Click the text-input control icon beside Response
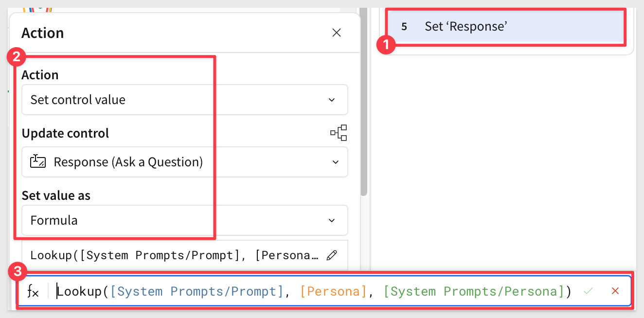644x318 pixels. click(38, 161)
